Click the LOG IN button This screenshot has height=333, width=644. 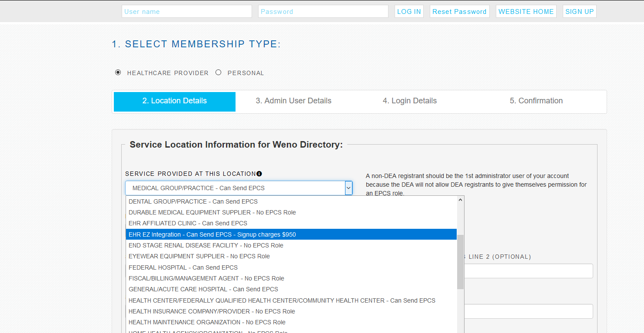(x=409, y=12)
